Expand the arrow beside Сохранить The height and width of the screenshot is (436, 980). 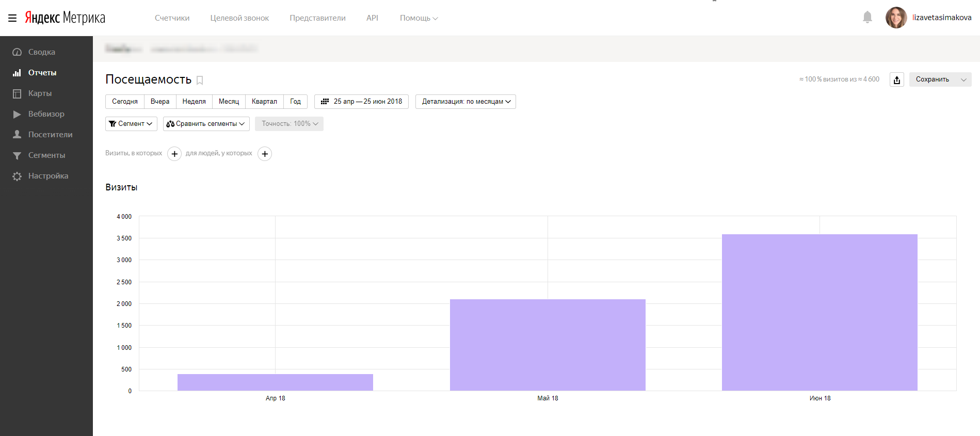point(963,79)
